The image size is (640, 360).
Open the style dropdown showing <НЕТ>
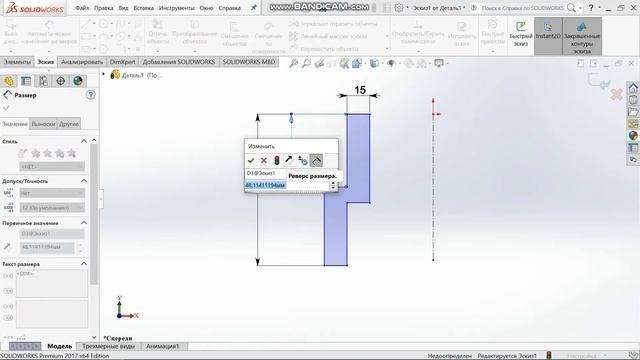[x=52, y=167]
